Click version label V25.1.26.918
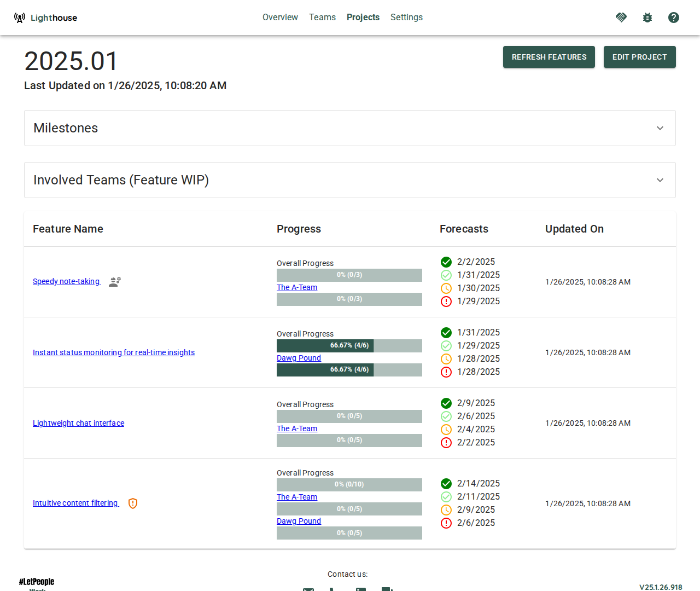 661,587
